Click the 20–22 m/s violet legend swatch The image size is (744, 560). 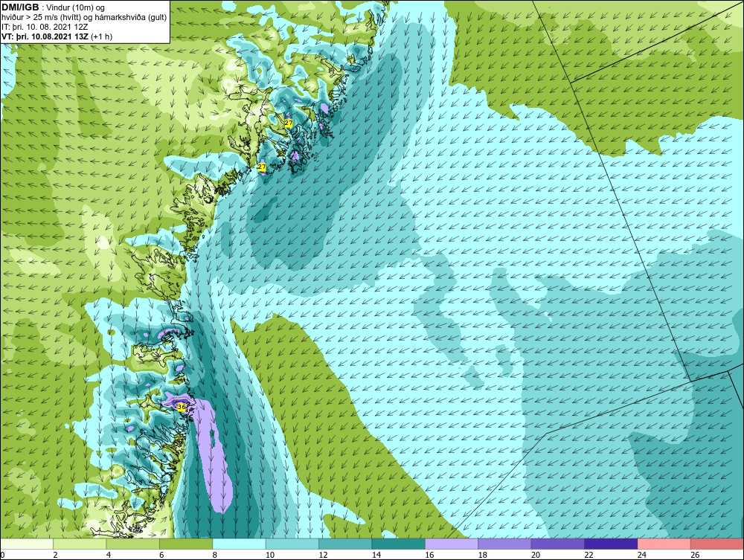coord(558,544)
